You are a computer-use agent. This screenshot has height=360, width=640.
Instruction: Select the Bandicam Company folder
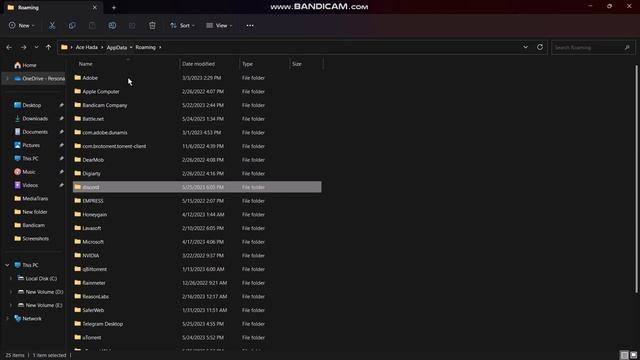(197, 105)
